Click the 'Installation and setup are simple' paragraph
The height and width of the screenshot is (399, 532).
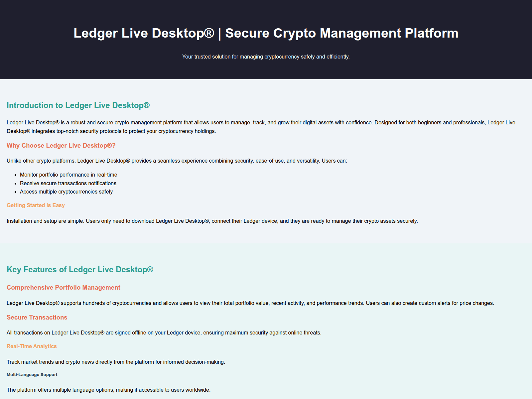(x=212, y=221)
